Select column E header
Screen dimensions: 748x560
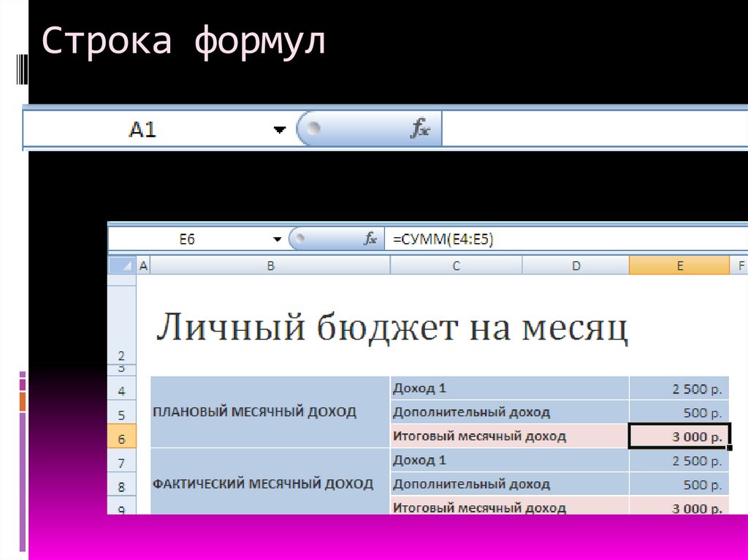(x=679, y=264)
